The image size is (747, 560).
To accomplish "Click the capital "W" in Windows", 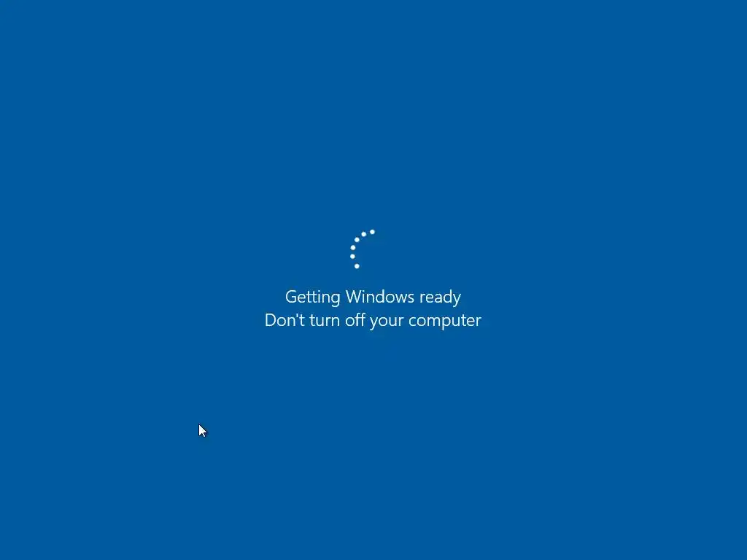I will (355, 297).
